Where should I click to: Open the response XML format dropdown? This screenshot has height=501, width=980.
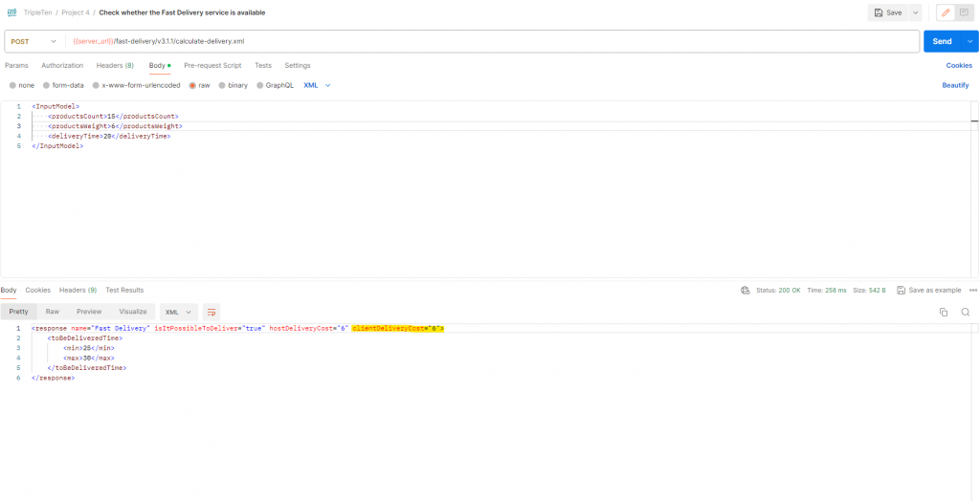pos(177,312)
